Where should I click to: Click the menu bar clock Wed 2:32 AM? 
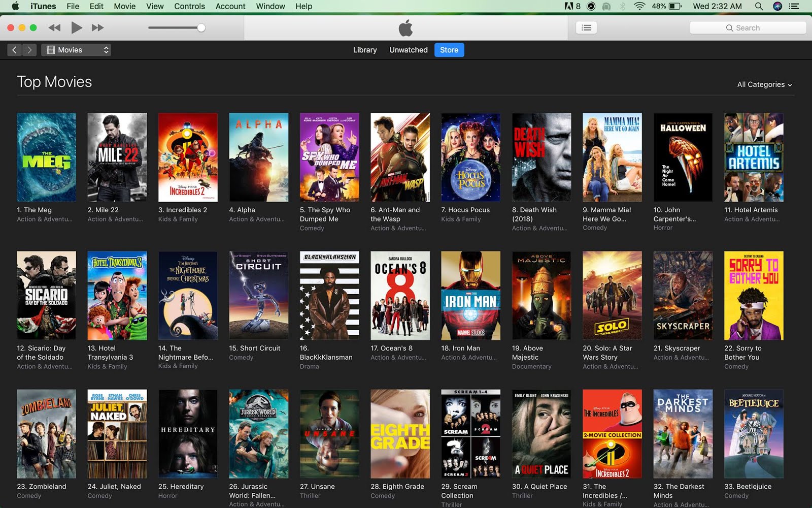[x=717, y=6]
